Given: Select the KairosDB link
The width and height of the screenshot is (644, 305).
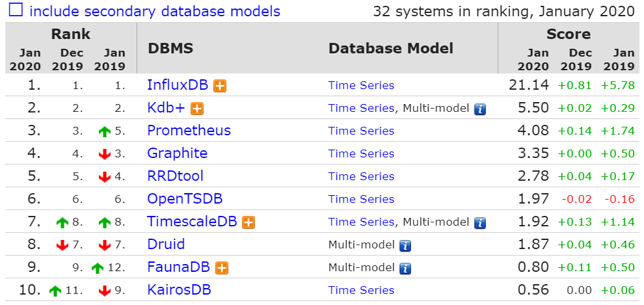Looking at the screenshot, I should 179,290.
